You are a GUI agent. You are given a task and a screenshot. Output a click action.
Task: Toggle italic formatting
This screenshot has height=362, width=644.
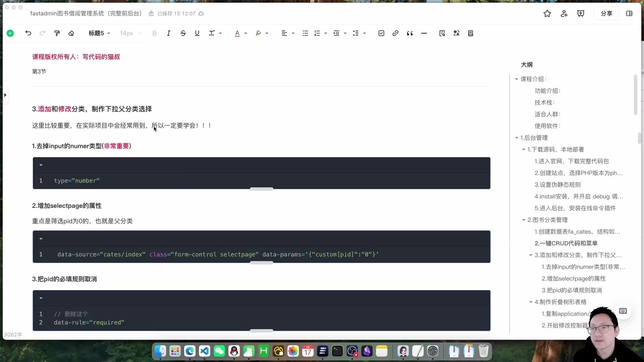click(168, 33)
